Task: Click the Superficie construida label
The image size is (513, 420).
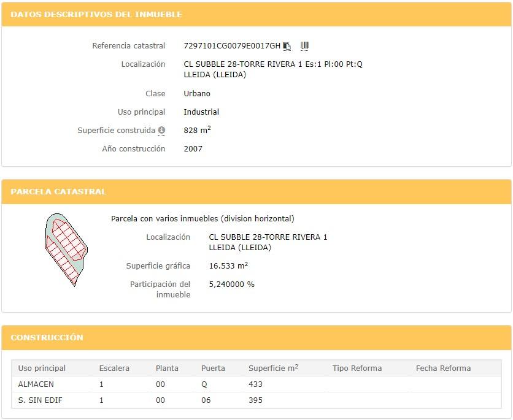Action: click(x=117, y=131)
